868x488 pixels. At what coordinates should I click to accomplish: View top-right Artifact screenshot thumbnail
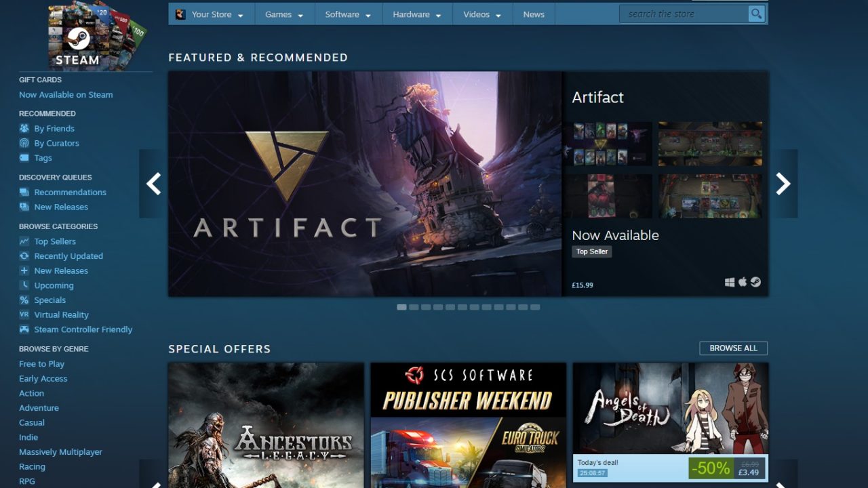(x=711, y=144)
